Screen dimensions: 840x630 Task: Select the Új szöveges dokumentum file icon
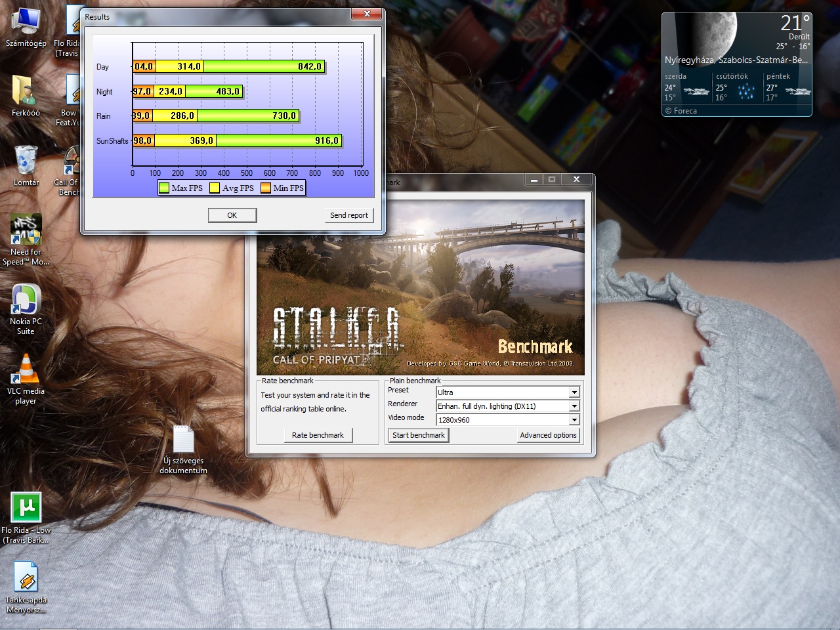click(183, 450)
